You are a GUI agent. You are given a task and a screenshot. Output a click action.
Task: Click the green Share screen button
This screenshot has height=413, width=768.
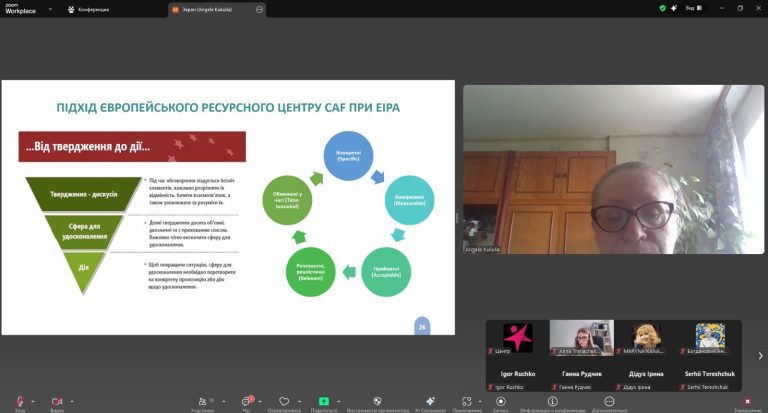[x=324, y=400]
